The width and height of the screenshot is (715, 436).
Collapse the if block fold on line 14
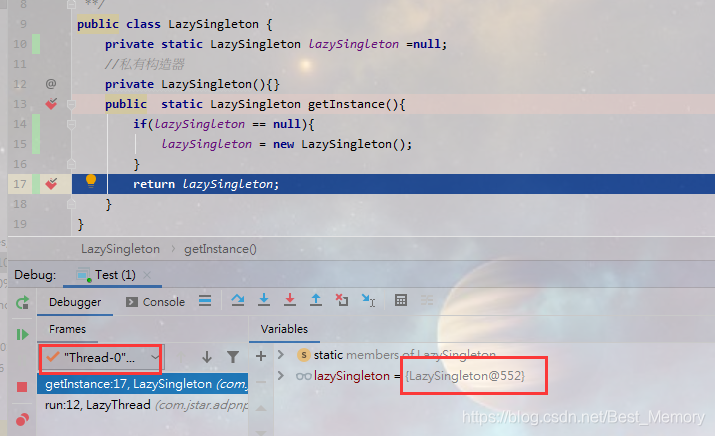point(71,124)
